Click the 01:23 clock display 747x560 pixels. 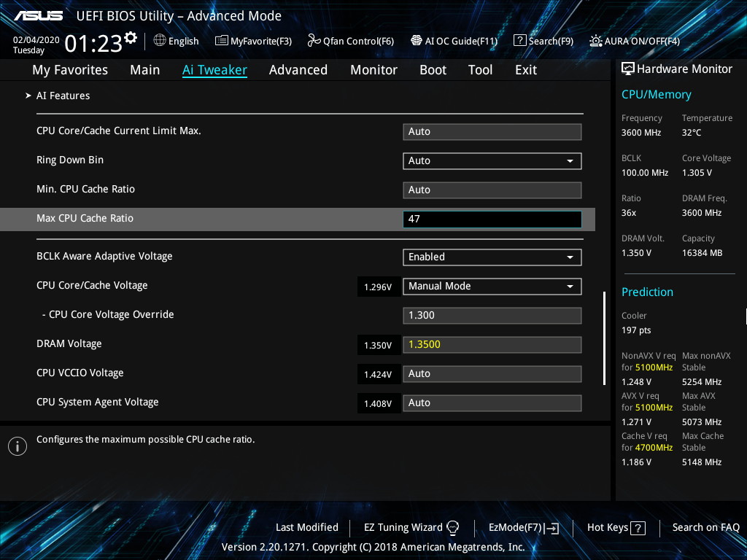coord(93,44)
